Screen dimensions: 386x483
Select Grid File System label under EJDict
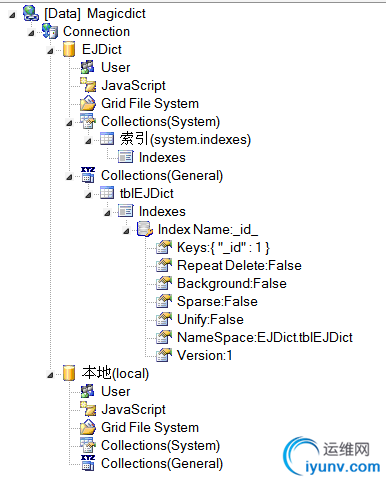tap(150, 104)
